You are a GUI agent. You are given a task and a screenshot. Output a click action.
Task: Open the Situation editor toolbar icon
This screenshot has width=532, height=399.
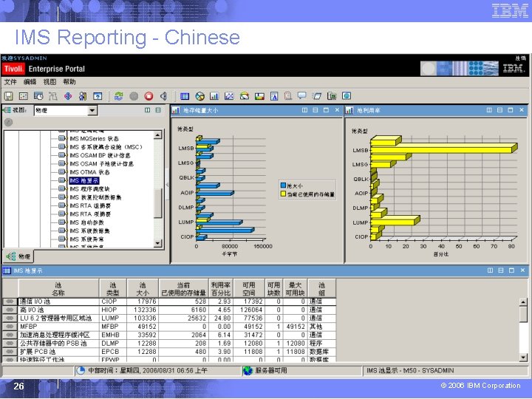coord(68,96)
